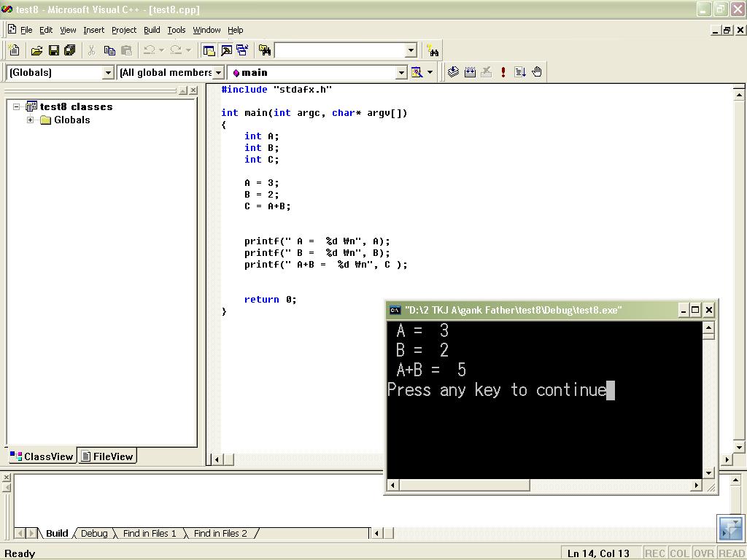Click the WizardBar actions wand icon
The width and height of the screenshot is (747, 560).
417,72
